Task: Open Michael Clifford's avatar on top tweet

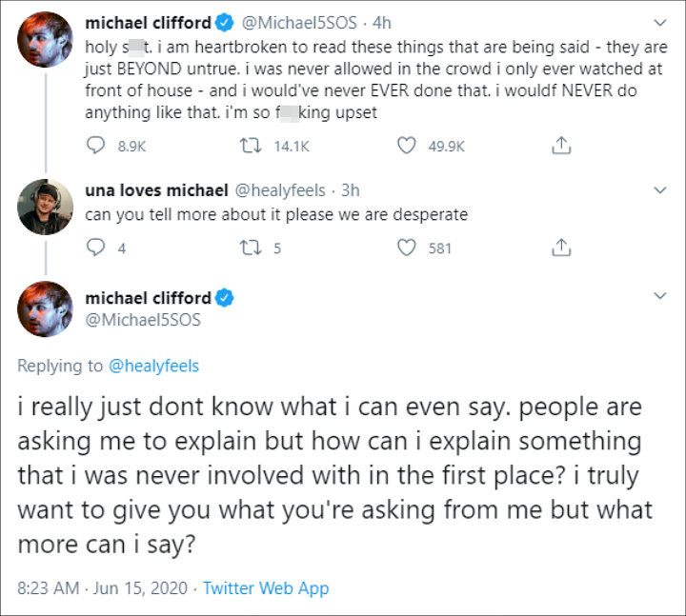Action: [x=45, y=38]
